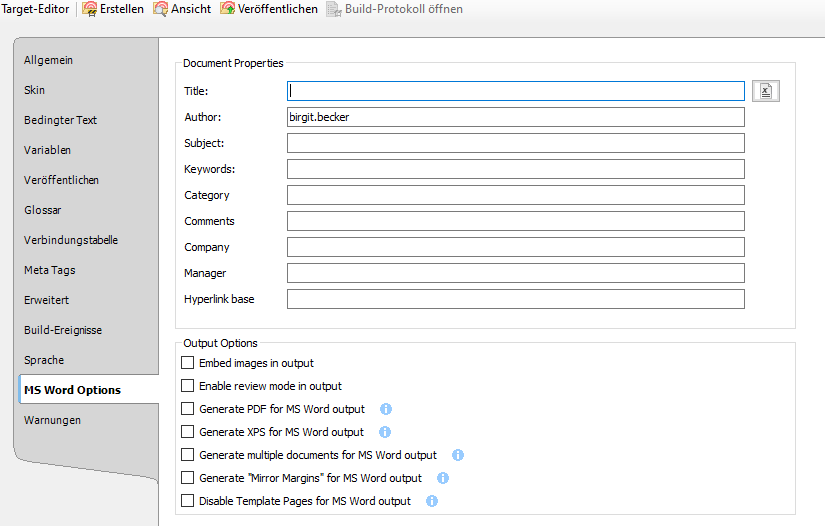Toggle Enable review mode in output

[x=187, y=386]
